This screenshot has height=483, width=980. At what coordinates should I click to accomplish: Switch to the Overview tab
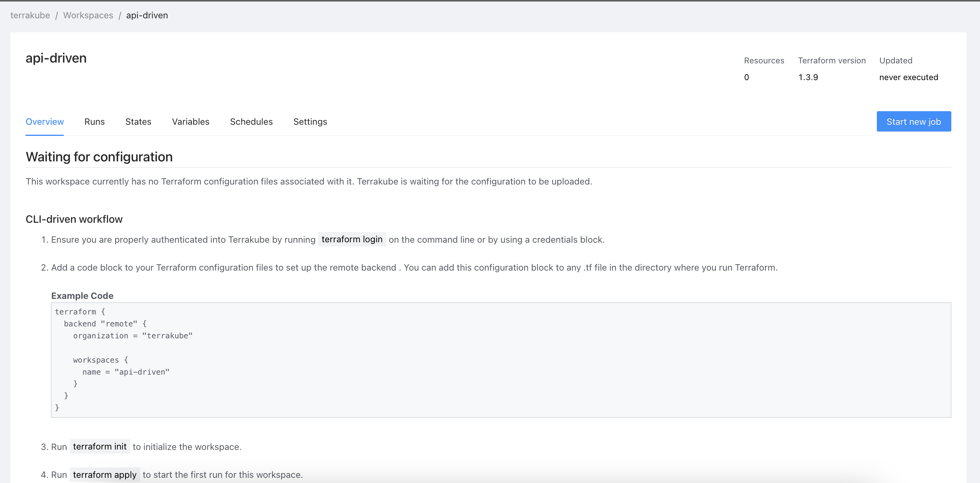45,122
